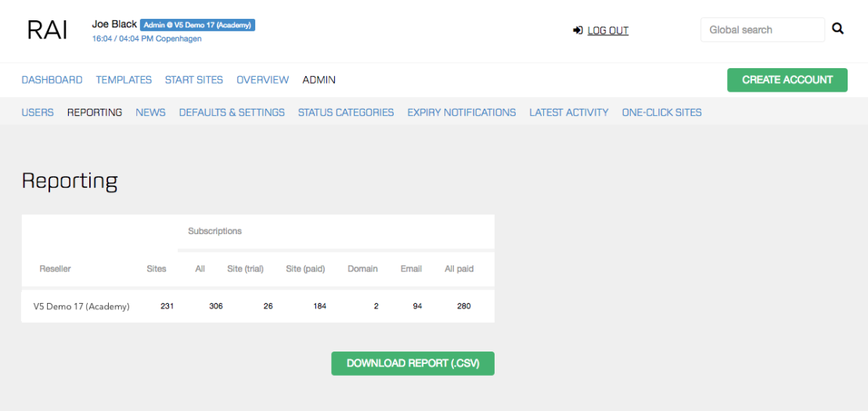Switch to NEWS sub-tab
Screen dimensions: 868x411
coord(150,113)
